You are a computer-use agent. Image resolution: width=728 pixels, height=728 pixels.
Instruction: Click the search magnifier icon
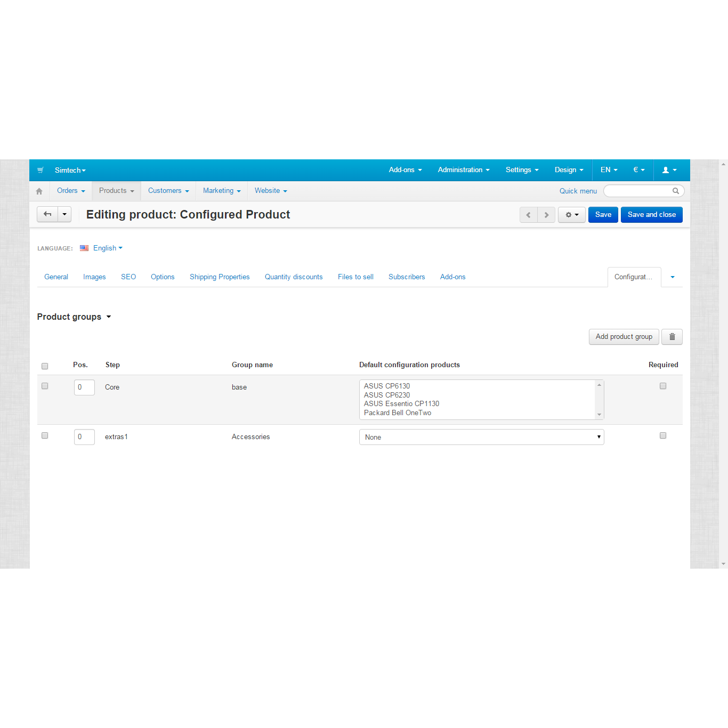675,191
